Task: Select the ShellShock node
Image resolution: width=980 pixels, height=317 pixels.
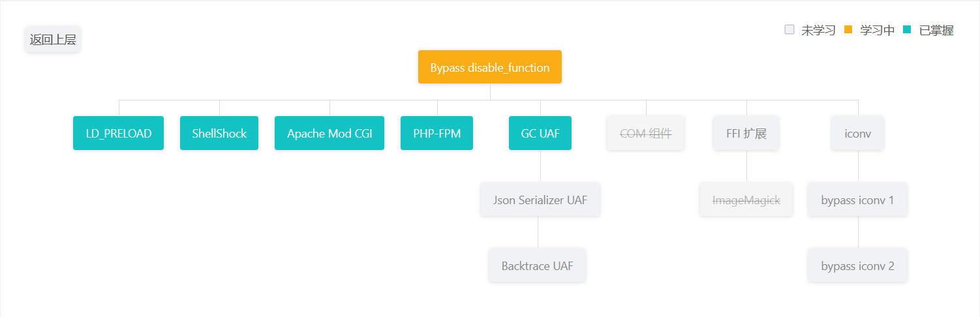Action: 219,134
